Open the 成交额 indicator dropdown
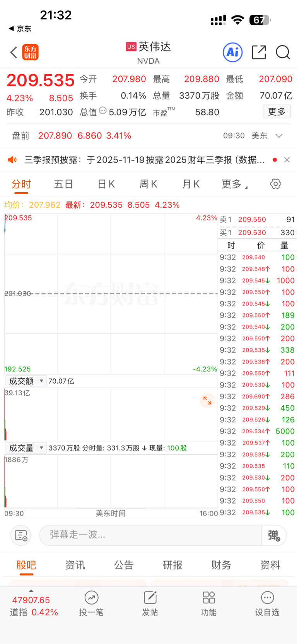 pyautogui.click(x=26, y=381)
